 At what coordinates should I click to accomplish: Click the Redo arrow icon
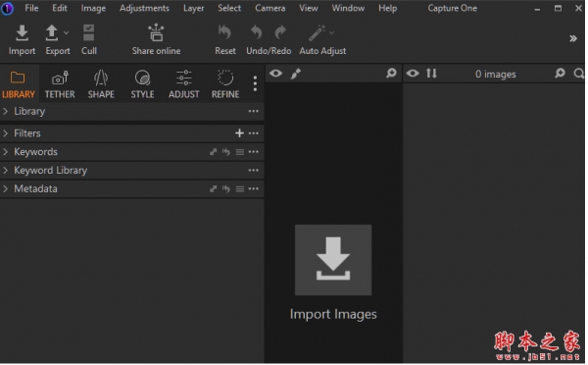[x=280, y=32]
